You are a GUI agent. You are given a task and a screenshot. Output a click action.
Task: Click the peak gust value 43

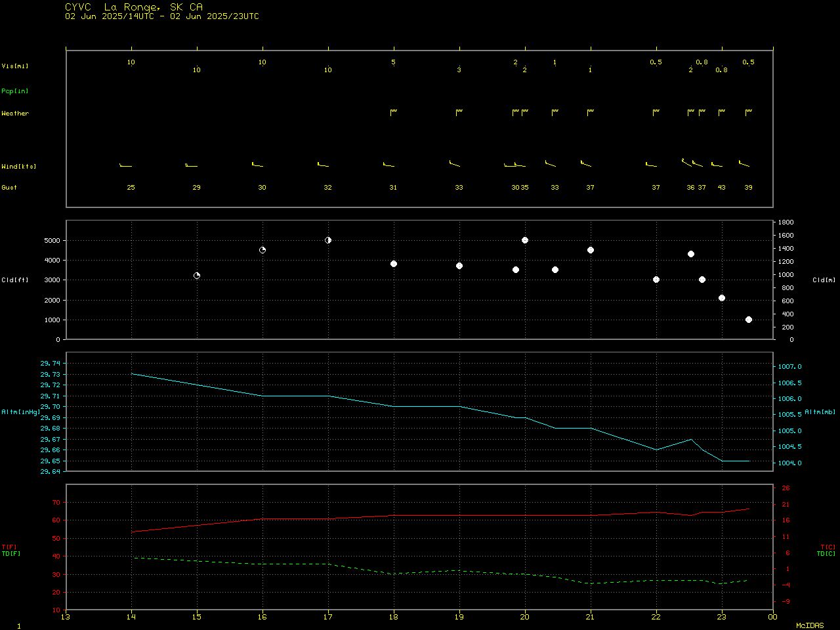[x=722, y=188]
